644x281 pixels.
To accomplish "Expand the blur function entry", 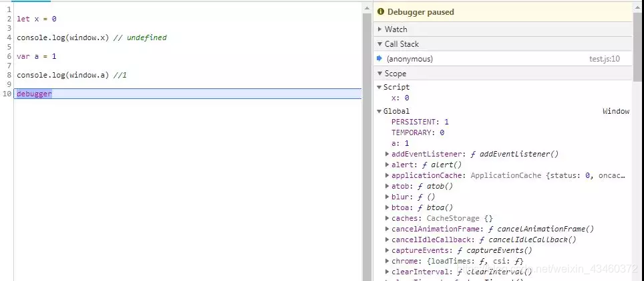I will tap(387, 197).
